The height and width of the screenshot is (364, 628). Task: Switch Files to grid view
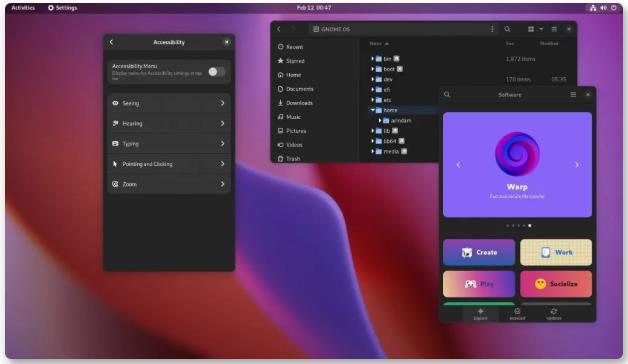coord(531,29)
